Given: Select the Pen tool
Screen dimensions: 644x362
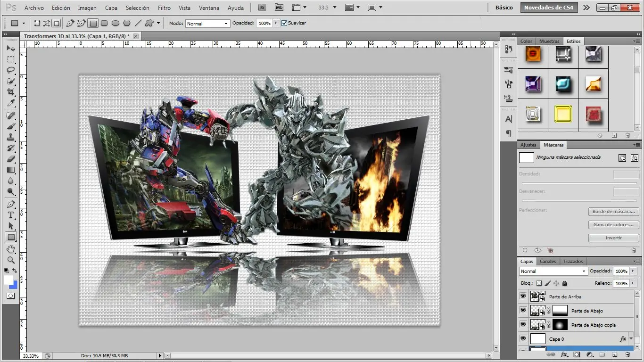Looking at the screenshot, I should coord(11,205).
